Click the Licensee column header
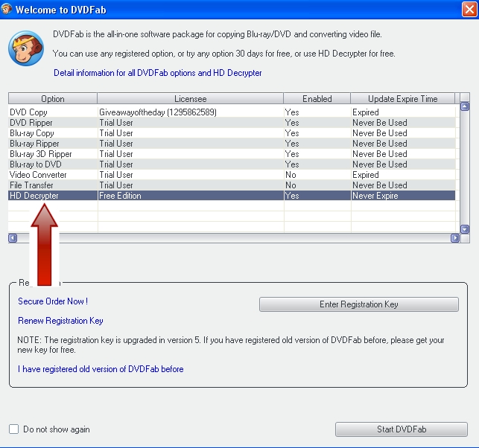Image resolution: width=479 pixels, height=448 pixels. [190, 98]
